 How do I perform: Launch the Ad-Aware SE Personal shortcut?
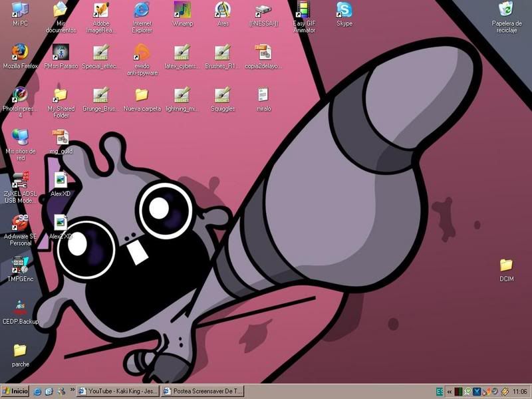(x=21, y=230)
